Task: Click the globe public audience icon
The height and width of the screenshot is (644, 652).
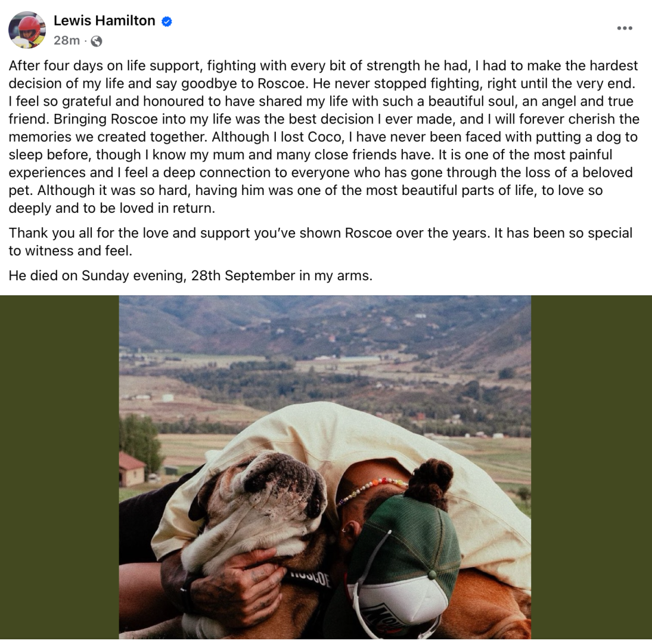Action: [96, 41]
